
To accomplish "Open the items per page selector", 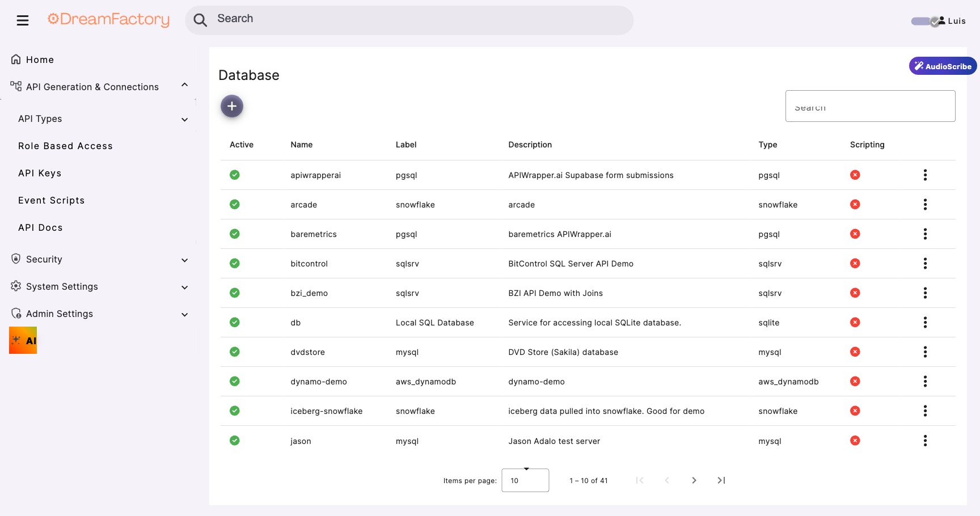I will (525, 480).
